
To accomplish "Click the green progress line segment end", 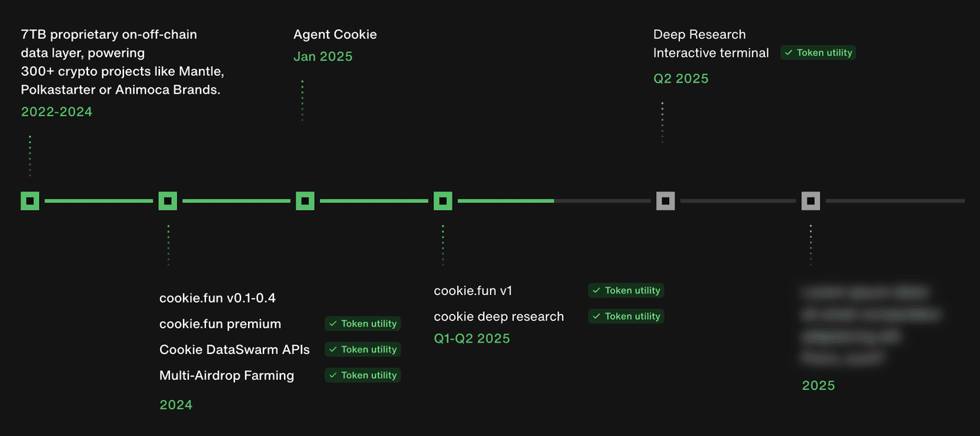I will pos(552,201).
